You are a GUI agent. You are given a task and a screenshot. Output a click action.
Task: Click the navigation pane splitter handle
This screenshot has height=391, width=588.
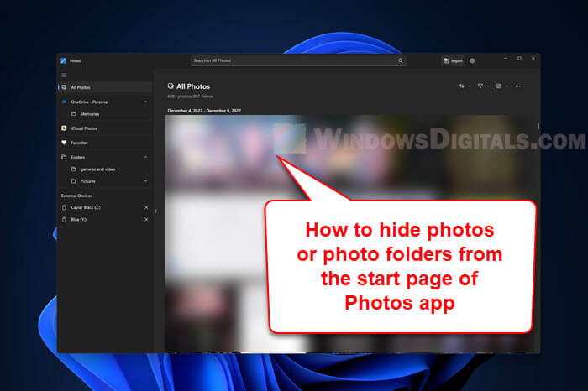tap(155, 211)
